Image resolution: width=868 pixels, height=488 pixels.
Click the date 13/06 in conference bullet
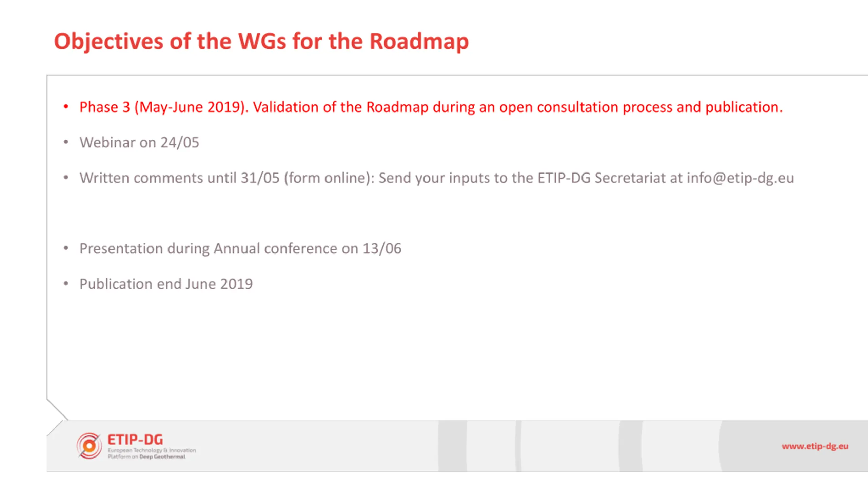(382, 248)
